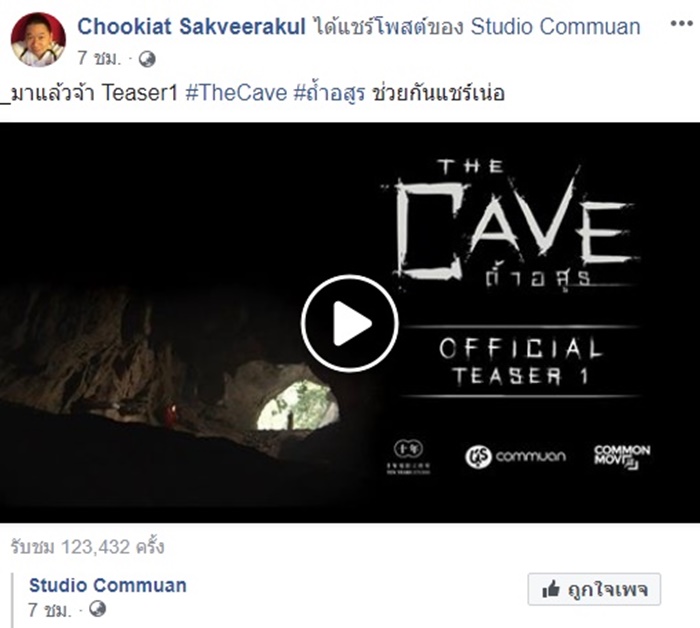This screenshot has height=628, width=700.
Task: Click the Common Move logo in the video
Action: tap(622, 457)
